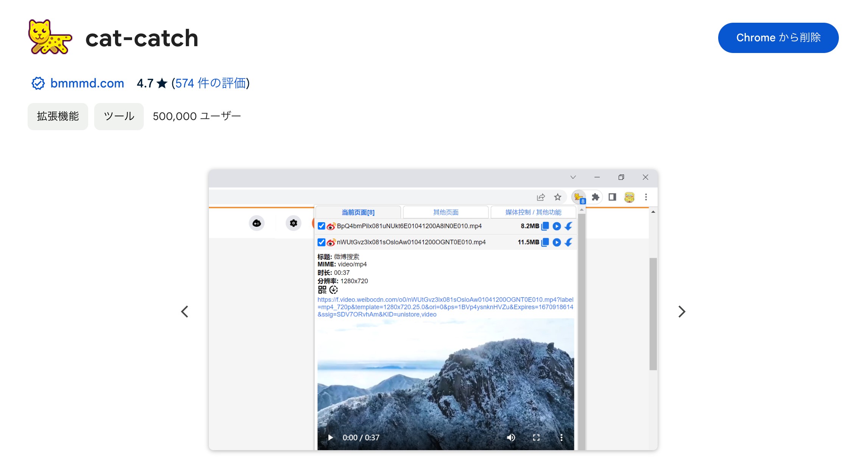The image size is (868, 474).
Task: Copy link for the 11.5MB video
Action: [x=545, y=242]
